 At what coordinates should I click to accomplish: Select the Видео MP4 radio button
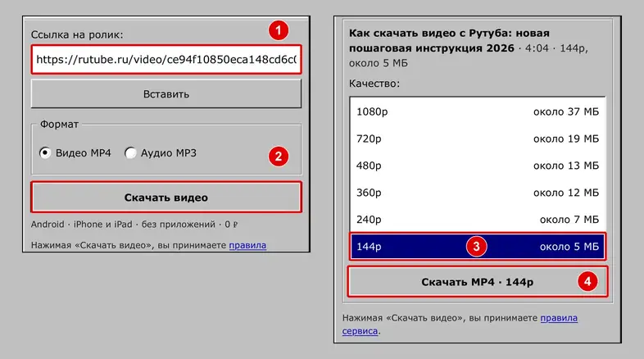click(45, 152)
